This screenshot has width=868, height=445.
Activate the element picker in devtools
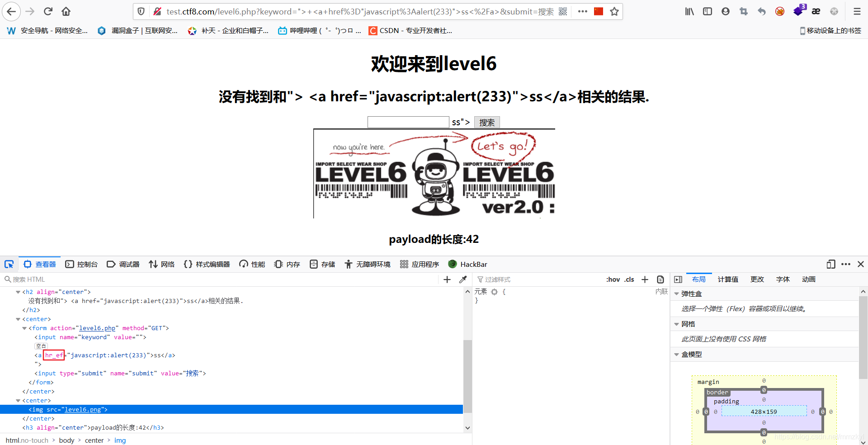(9, 264)
